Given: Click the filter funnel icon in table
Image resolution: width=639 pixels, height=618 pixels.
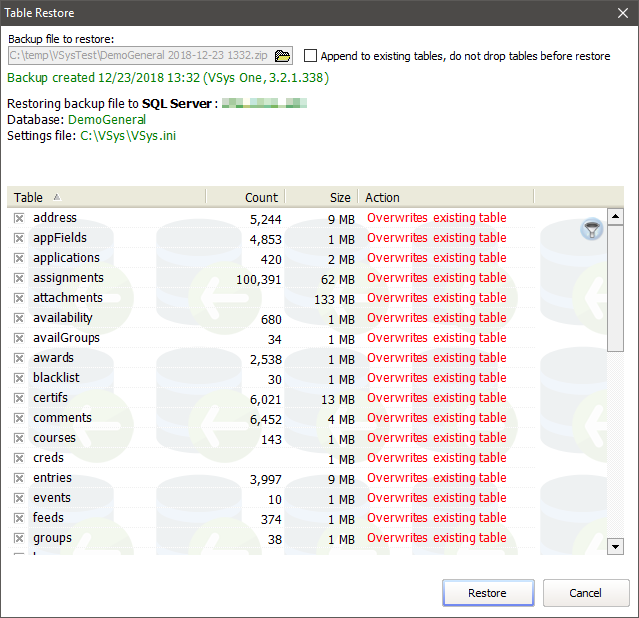Looking at the screenshot, I should coord(592,230).
